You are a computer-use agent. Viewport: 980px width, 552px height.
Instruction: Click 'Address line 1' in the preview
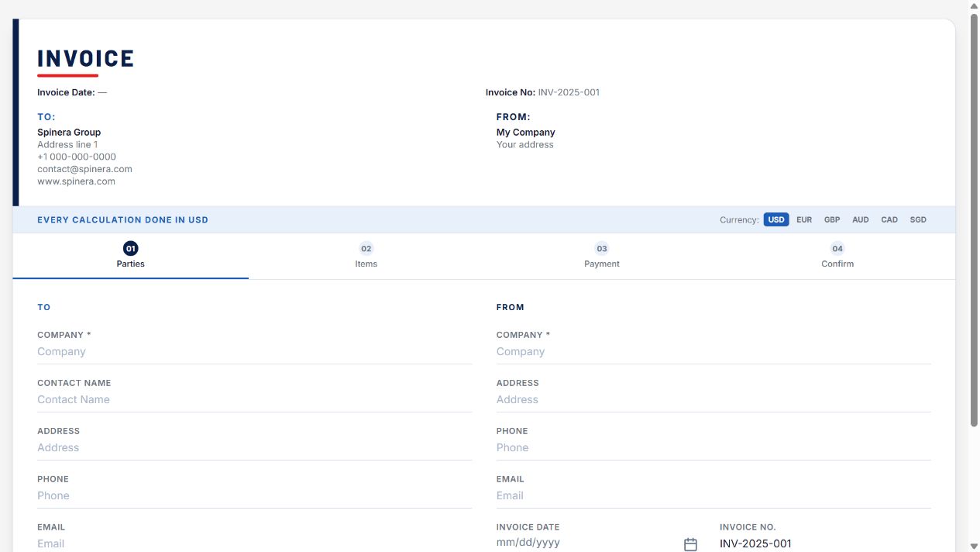pos(67,144)
